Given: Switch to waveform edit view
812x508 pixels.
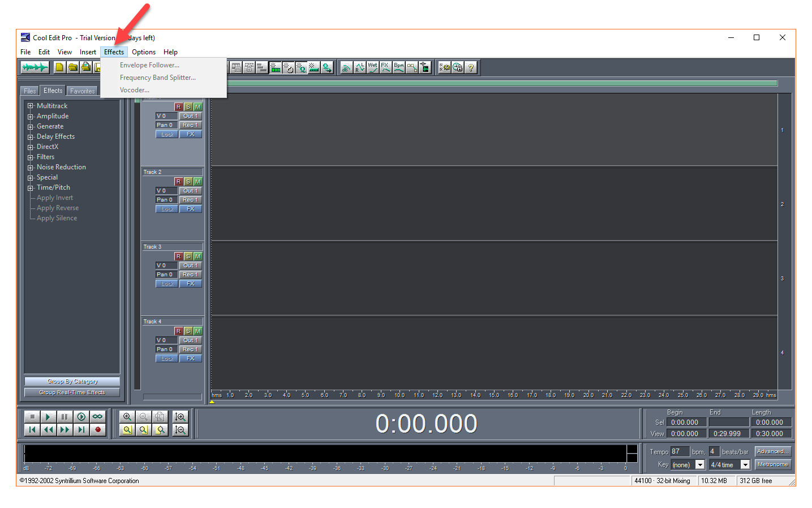Looking at the screenshot, I should pyautogui.click(x=35, y=67).
